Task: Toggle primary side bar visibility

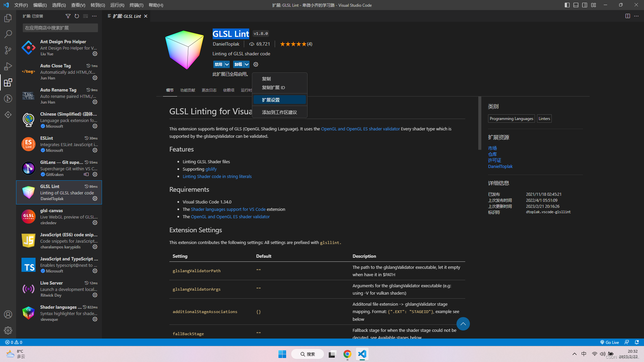Action: pos(567,5)
